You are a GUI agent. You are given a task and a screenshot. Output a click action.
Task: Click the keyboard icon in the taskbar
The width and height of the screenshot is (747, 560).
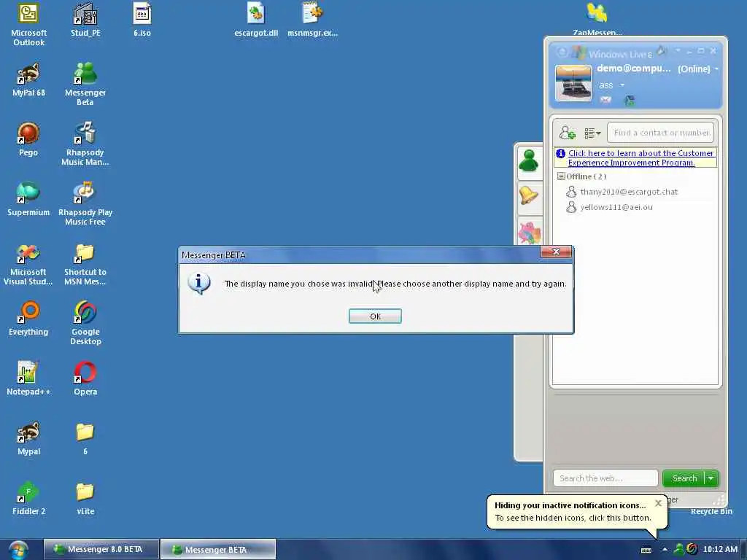coord(646,550)
